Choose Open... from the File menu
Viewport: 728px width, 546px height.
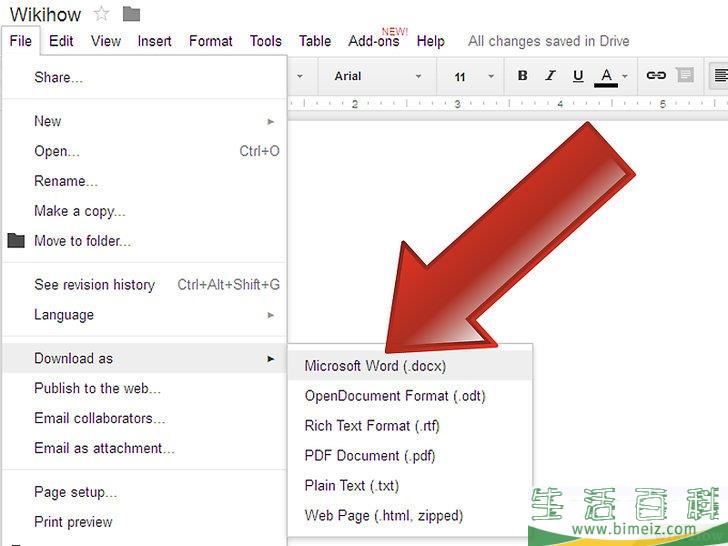144,151
